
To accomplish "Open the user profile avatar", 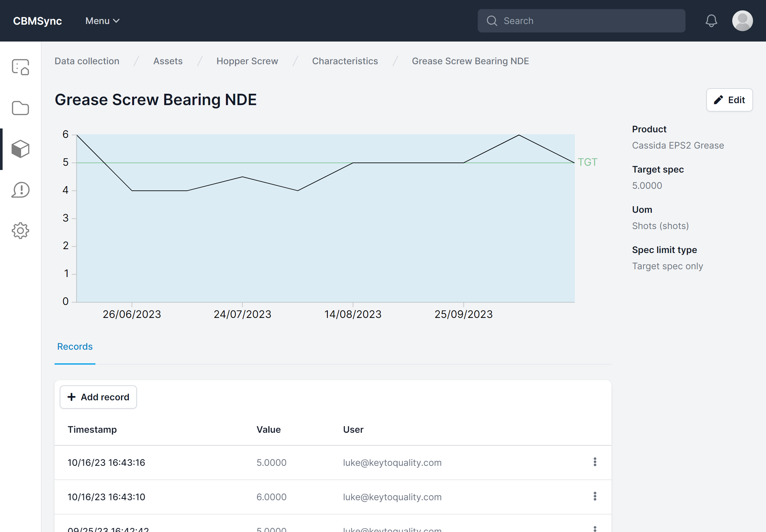I will (x=742, y=21).
